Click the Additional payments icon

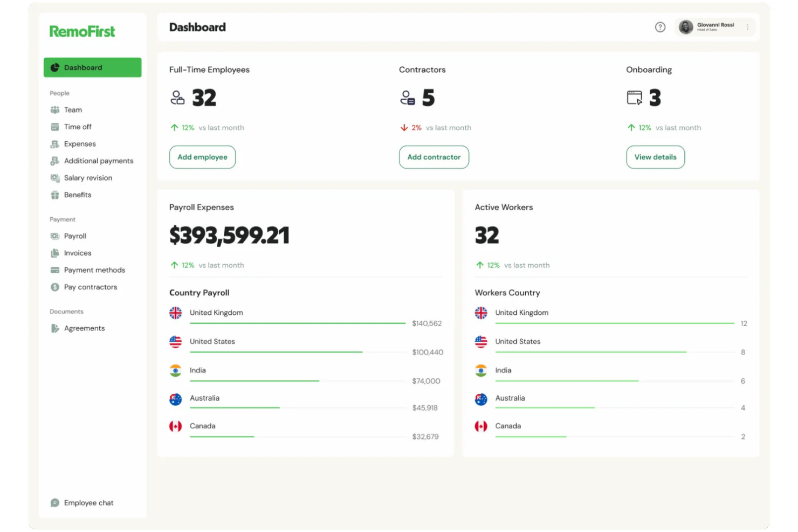pos(56,161)
